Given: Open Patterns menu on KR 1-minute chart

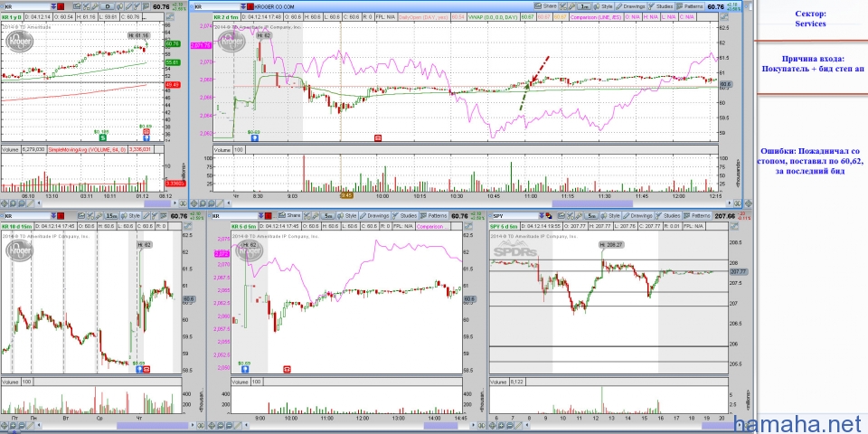Looking at the screenshot, I should (x=690, y=6).
